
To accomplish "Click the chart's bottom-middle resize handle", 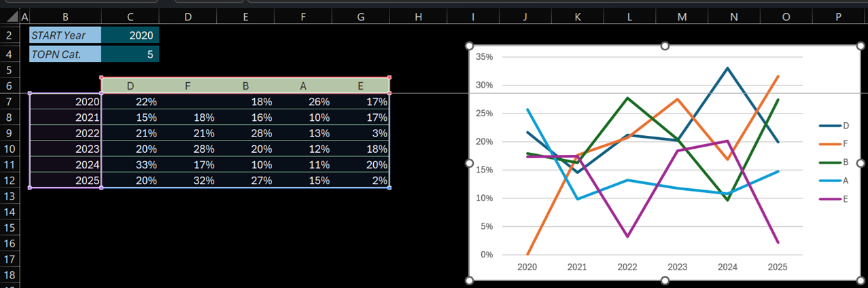I will [665, 281].
